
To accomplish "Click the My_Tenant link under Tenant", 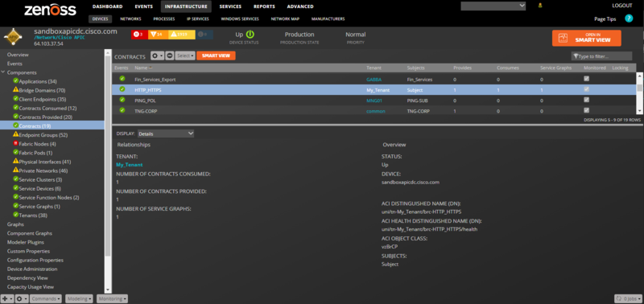I will 130,165.
